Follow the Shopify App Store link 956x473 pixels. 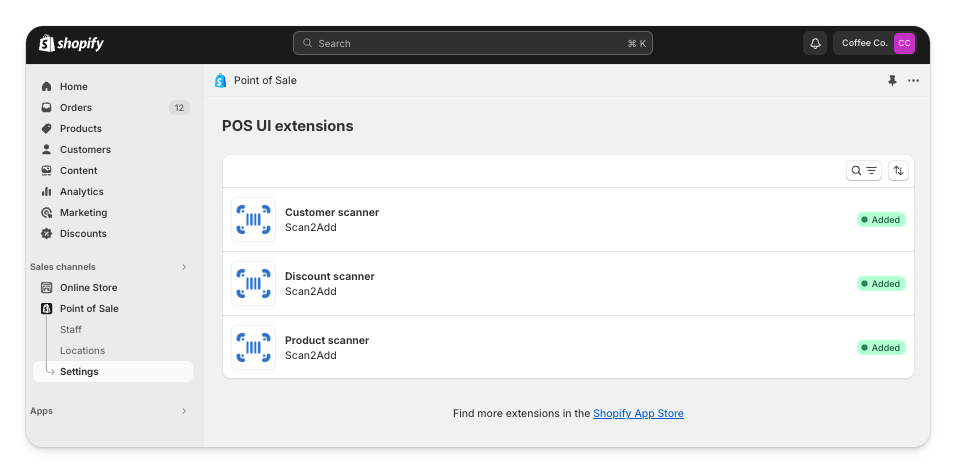coord(638,413)
